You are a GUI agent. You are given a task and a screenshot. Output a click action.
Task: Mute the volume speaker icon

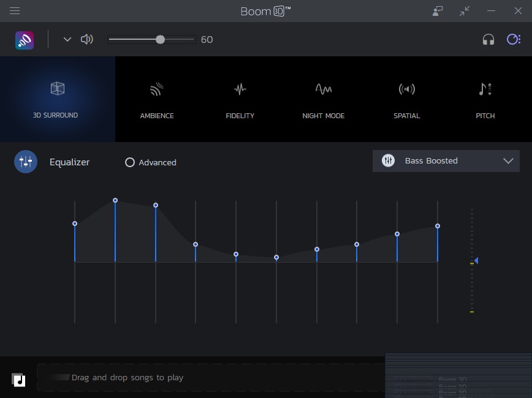(87, 39)
